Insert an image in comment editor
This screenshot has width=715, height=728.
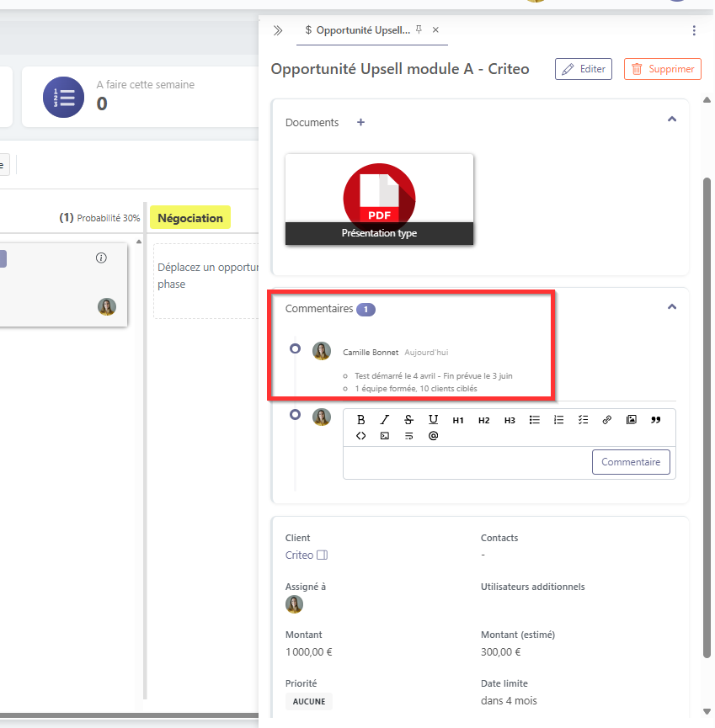(x=632, y=420)
